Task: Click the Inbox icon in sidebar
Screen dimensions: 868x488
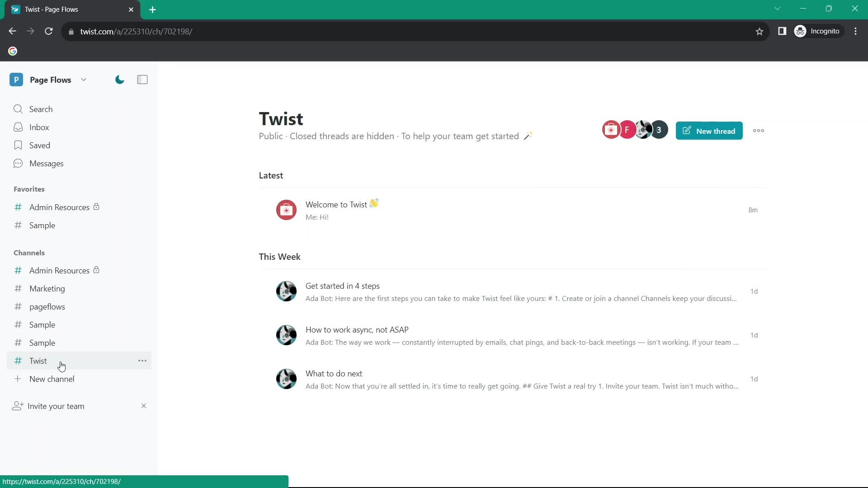Action: (17, 127)
